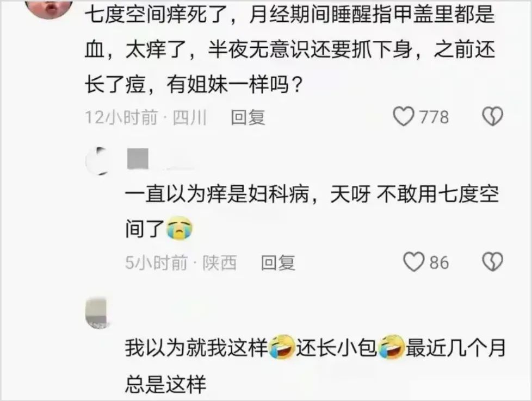Tap 回复 under the 四川 comment

coord(248,117)
